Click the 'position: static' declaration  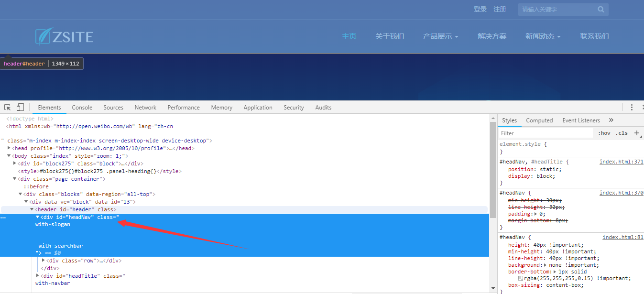[x=535, y=169]
